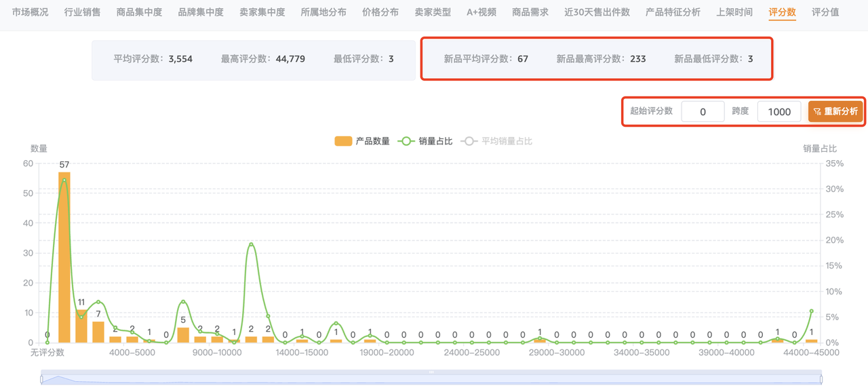Toggle 产品数量 legend orange swatch
The width and height of the screenshot is (868, 390).
point(343,141)
